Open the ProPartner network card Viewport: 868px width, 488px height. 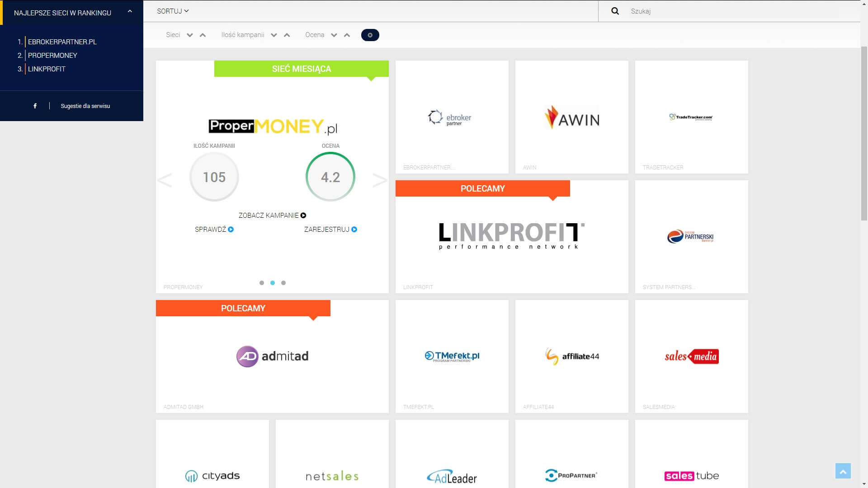pyautogui.click(x=572, y=454)
